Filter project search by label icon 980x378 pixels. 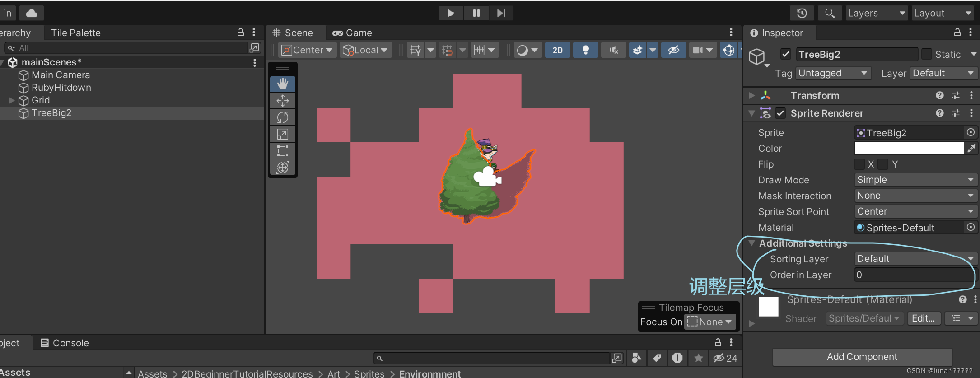click(657, 358)
